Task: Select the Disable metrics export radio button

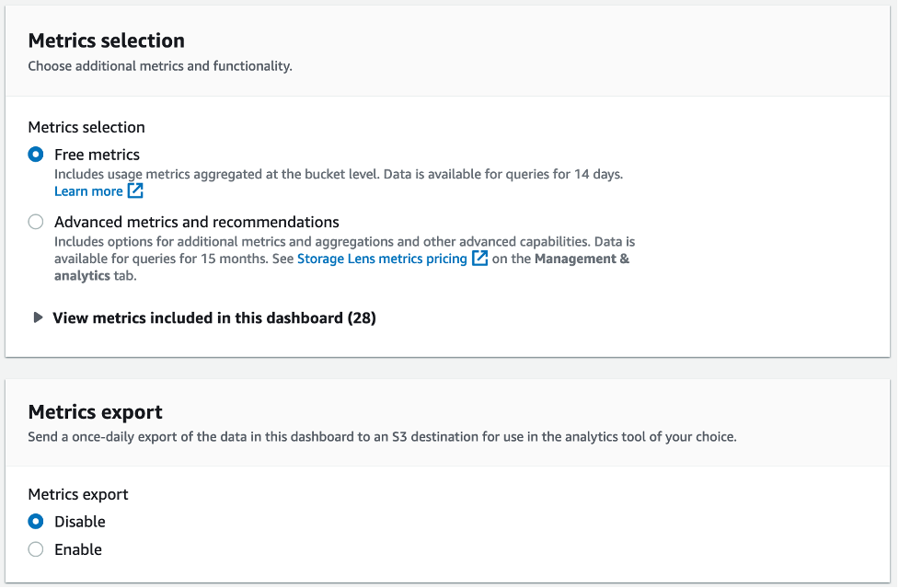Action: click(x=36, y=522)
